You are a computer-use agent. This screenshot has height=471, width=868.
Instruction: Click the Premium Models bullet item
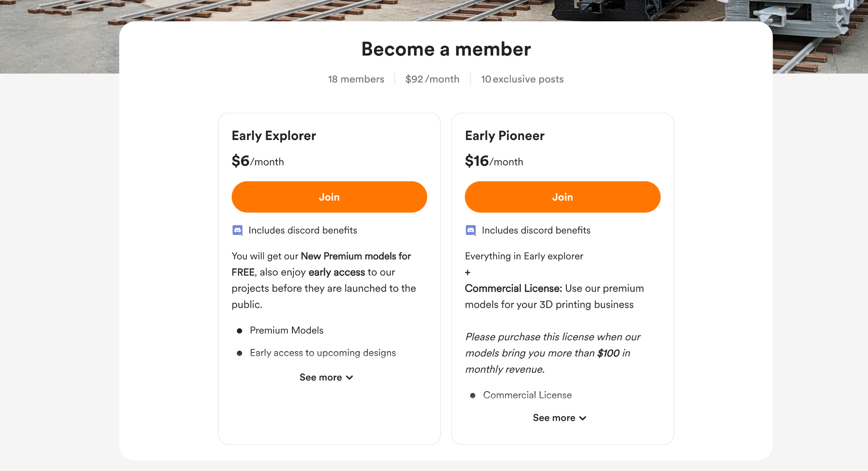point(287,330)
